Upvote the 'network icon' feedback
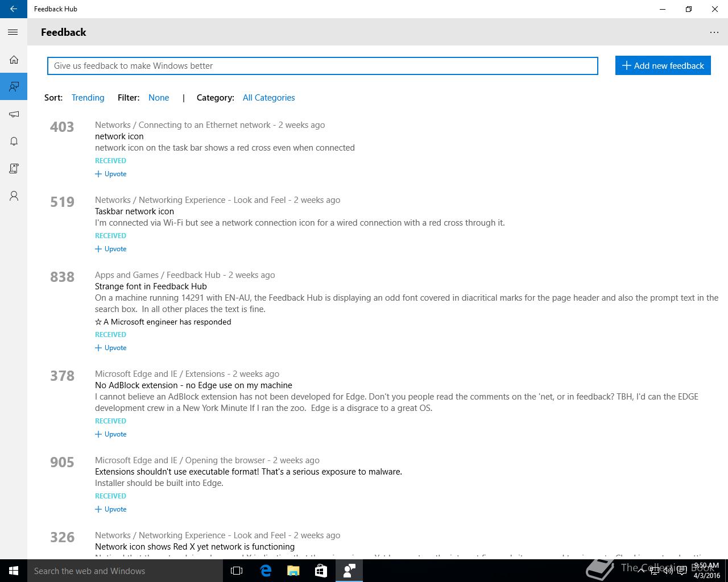The height and width of the screenshot is (582, 728). (x=111, y=174)
